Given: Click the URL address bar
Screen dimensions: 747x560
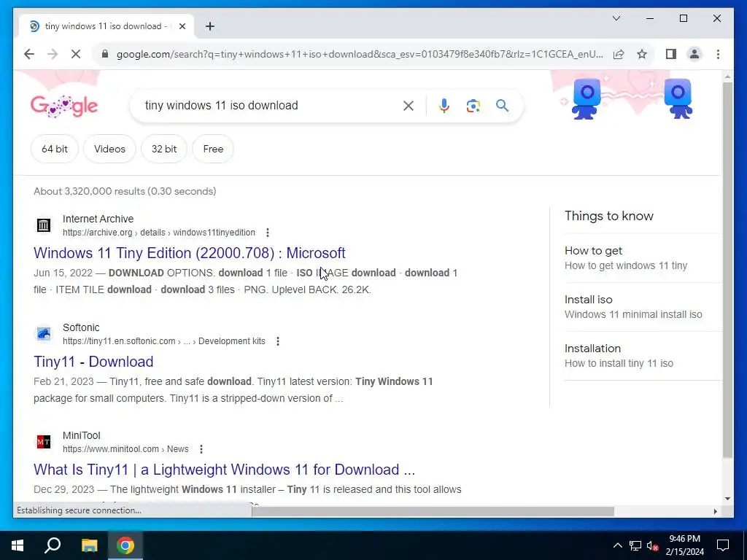Looking at the screenshot, I should [360, 54].
